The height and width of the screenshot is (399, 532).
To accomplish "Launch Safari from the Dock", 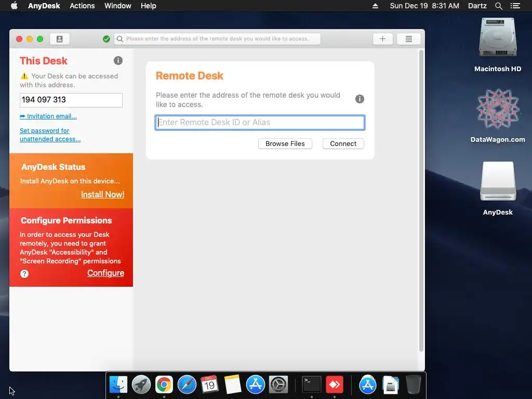I will [187, 385].
